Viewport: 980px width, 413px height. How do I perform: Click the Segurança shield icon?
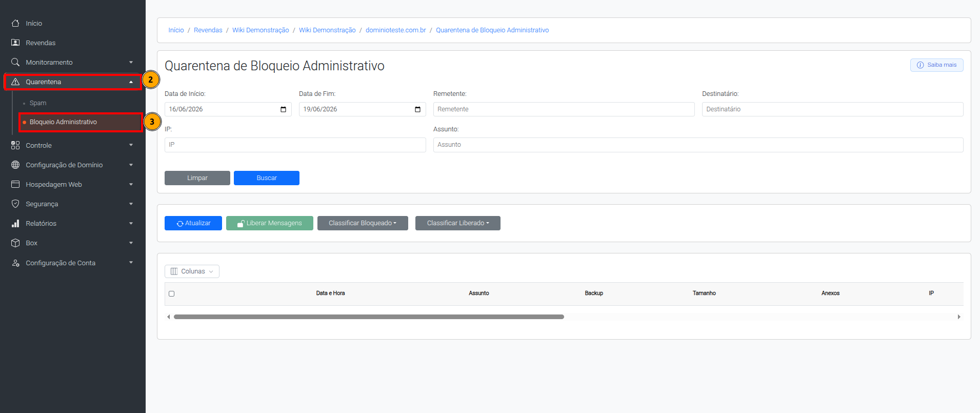15,204
